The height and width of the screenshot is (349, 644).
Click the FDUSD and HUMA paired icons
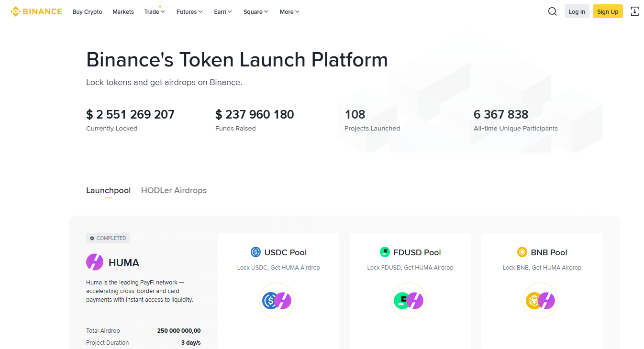tap(409, 301)
